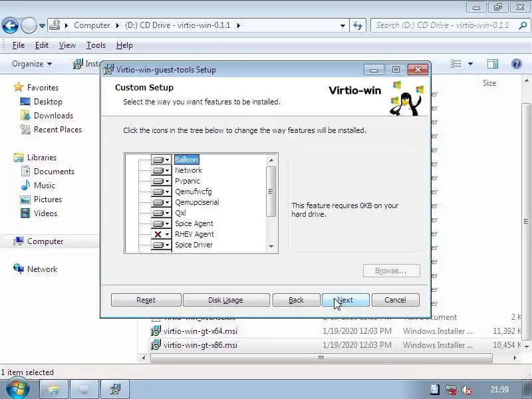
Task: Click the Size column header
Action: coord(489,83)
